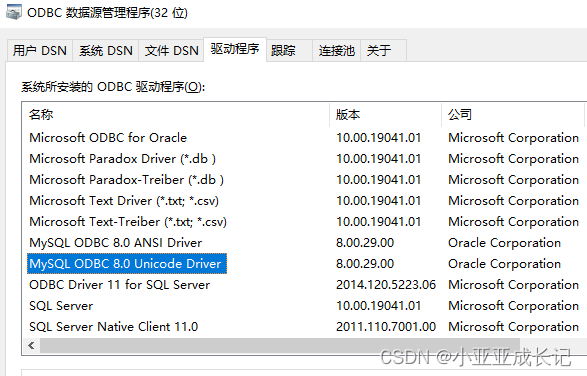Click the 公司 column header
This screenshot has height=376, width=587.
(x=513, y=115)
